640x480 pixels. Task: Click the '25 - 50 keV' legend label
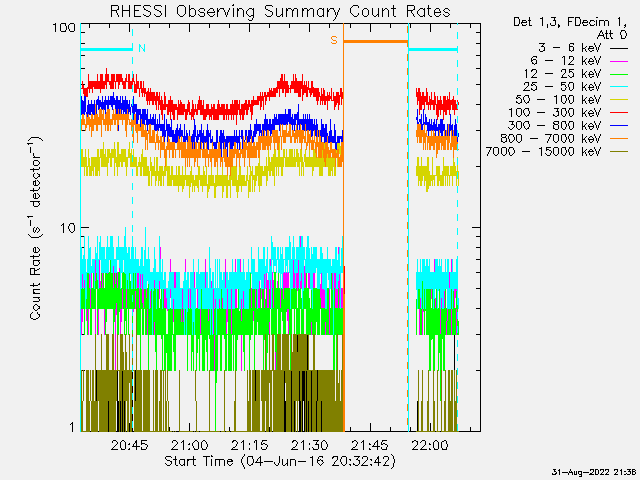pos(562,87)
